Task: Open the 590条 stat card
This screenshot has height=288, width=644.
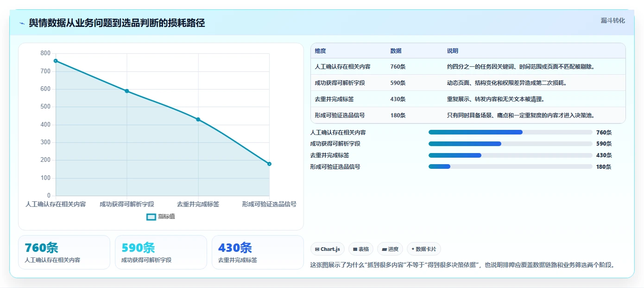Action: tap(161, 252)
